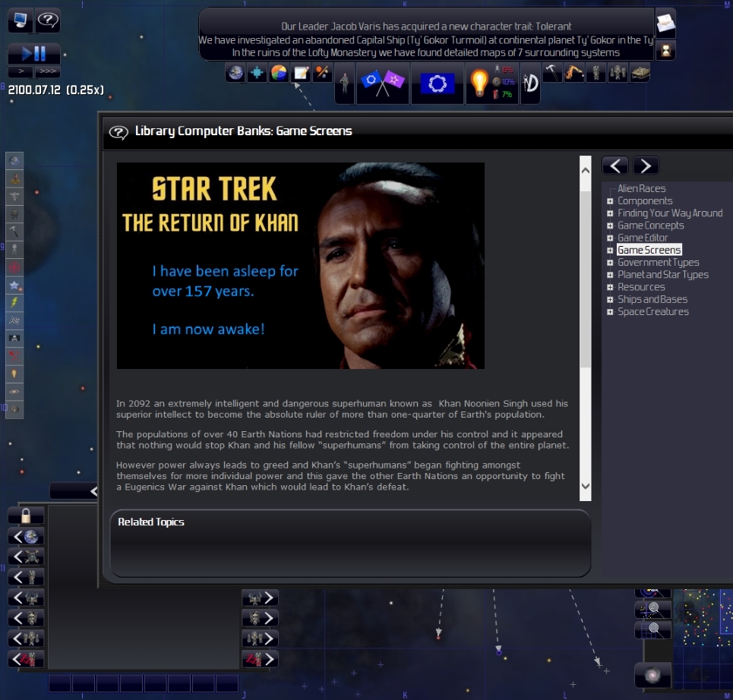Toggle the play/pause game button
The image size is (733, 700).
[x=34, y=53]
